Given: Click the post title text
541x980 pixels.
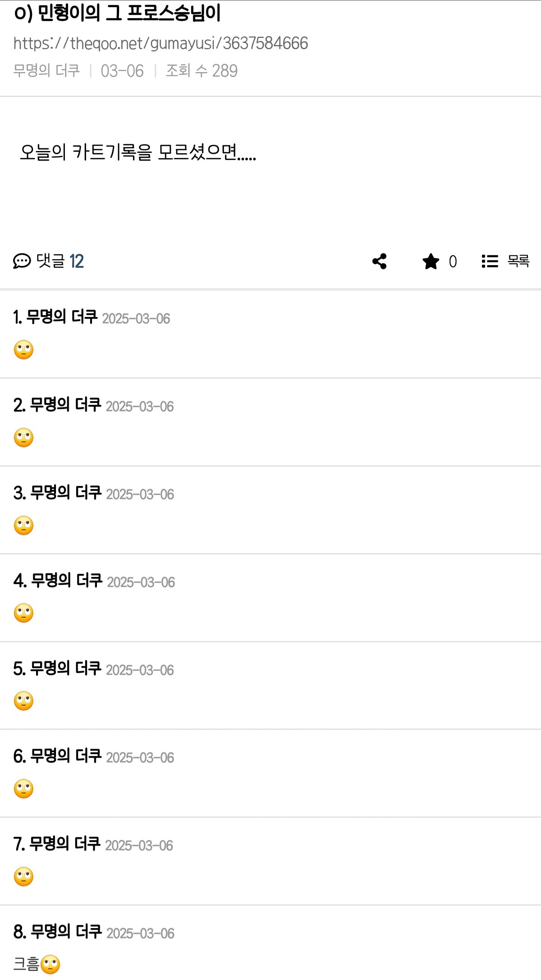Looking at the screenshot, I should click(x=117, y=13).
